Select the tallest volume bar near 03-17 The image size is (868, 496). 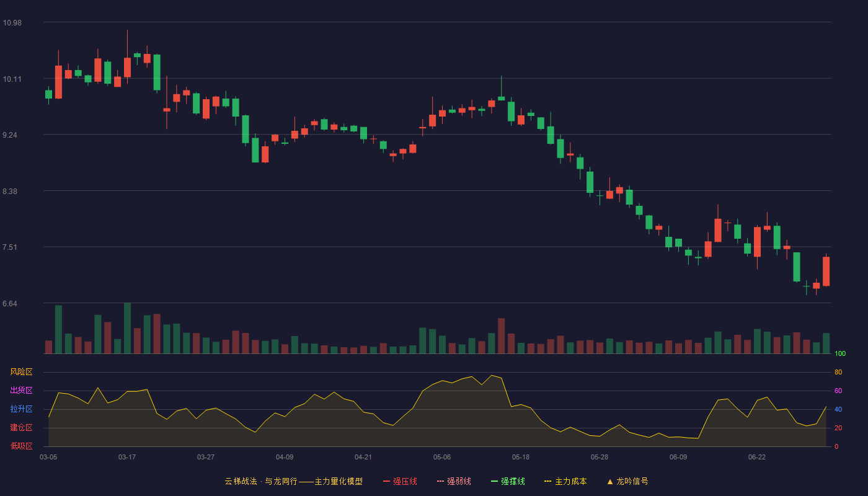[127, 328]
